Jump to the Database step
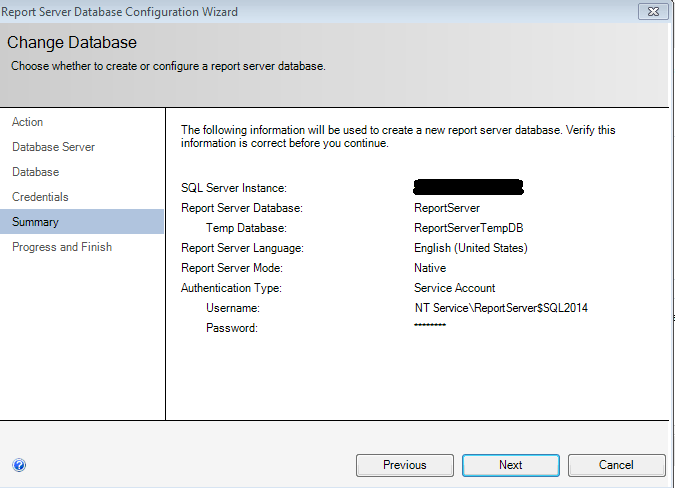Viewport: 675px width, 488px height. (35, 172)
